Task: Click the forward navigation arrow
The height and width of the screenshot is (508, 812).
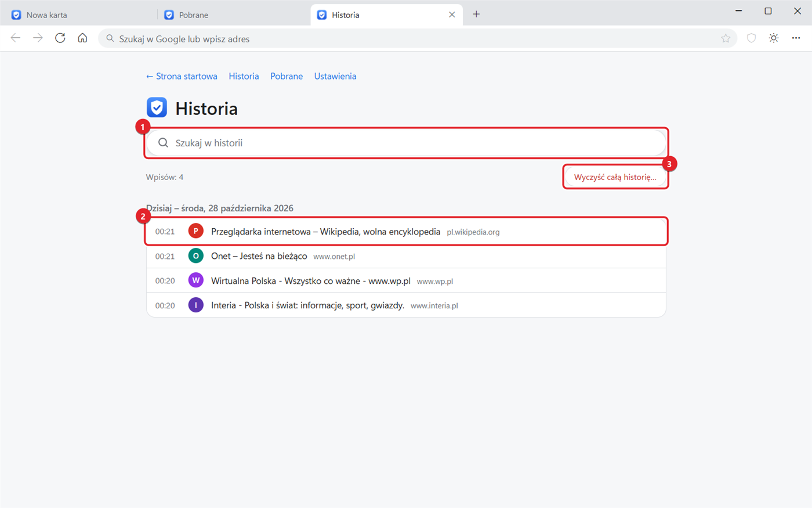Action: coord(38,38)
